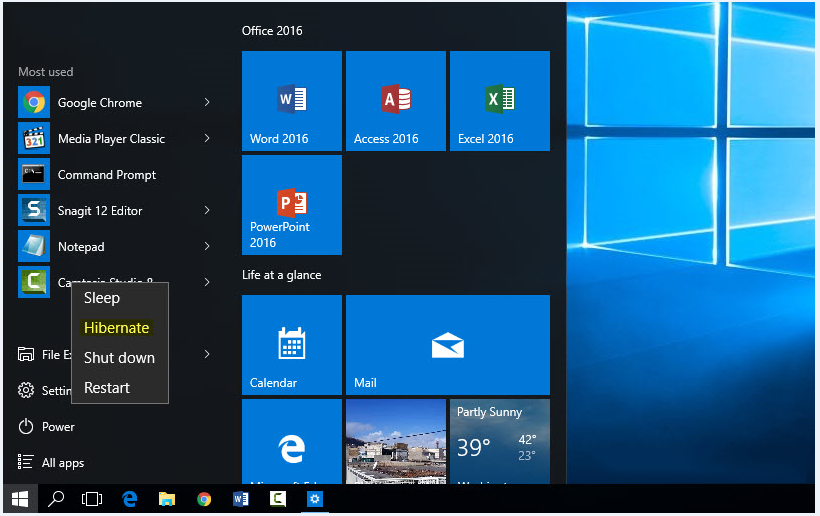
Task: Launch Edge from the taskbar
Action: (129, 499)
